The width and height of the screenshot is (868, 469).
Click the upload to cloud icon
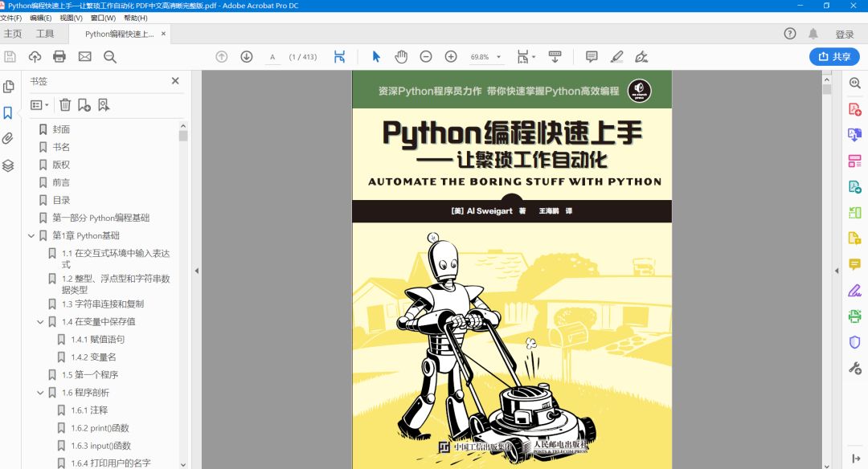[x=35, y=56]
